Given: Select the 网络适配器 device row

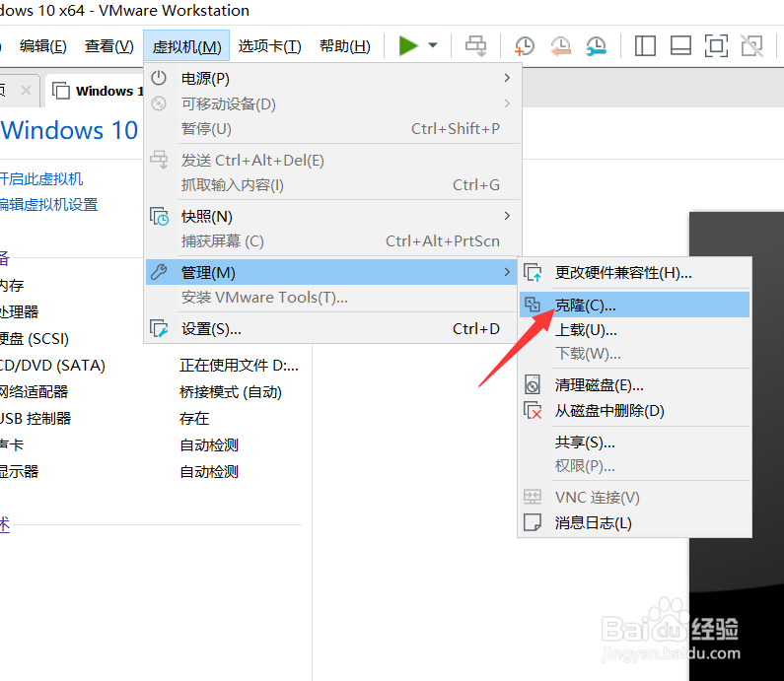Looking at the screenshot, I should pos(34,391).
